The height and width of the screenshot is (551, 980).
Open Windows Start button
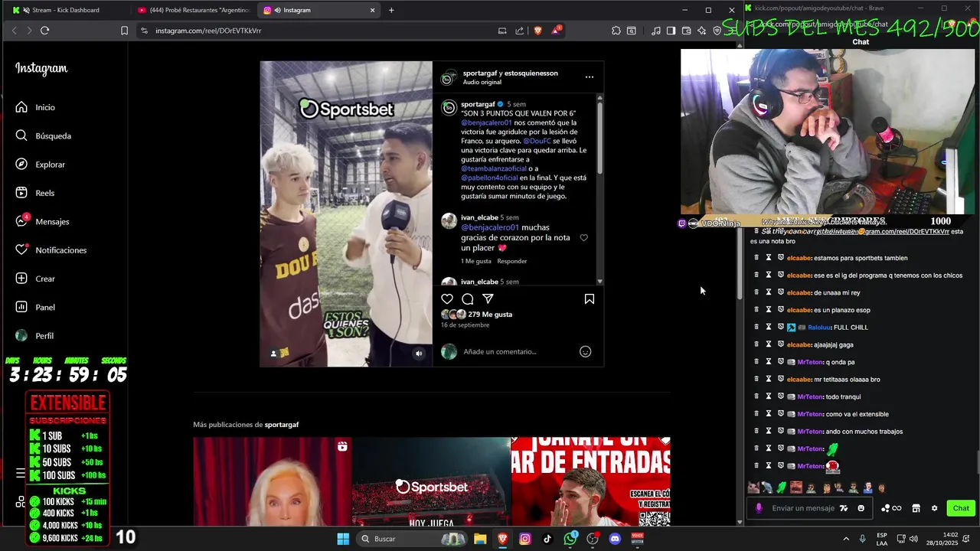tap(343, 539)
